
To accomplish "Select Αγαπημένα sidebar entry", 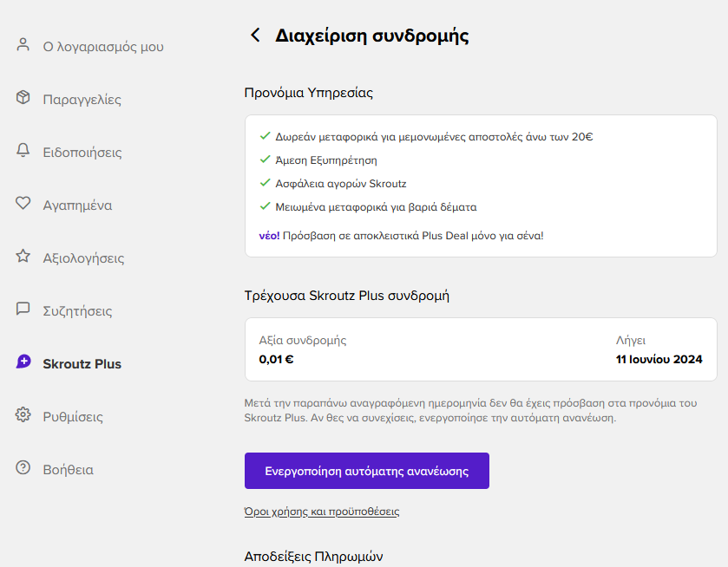I will click(77, 205).
